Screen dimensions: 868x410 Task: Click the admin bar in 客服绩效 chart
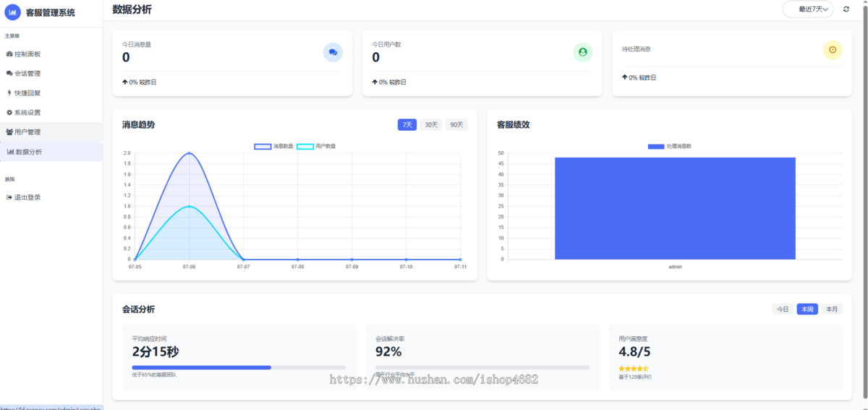tap(675, 208)
